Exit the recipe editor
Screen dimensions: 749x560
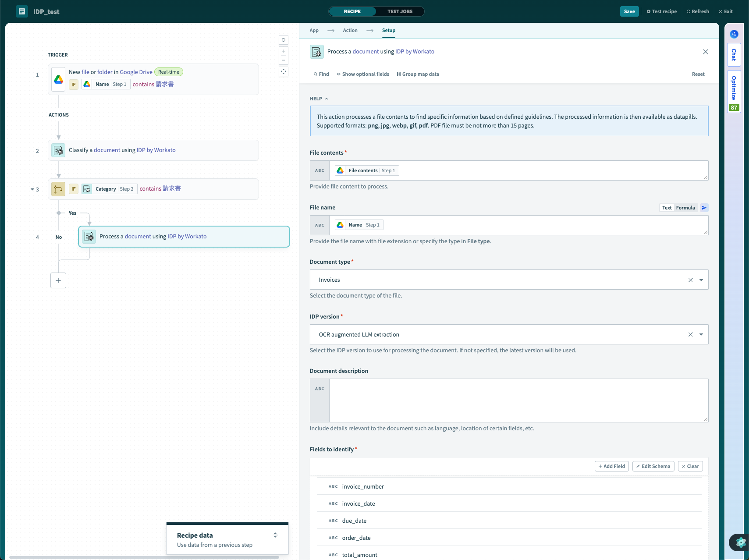pyautogui.click(x=726, y=11)
